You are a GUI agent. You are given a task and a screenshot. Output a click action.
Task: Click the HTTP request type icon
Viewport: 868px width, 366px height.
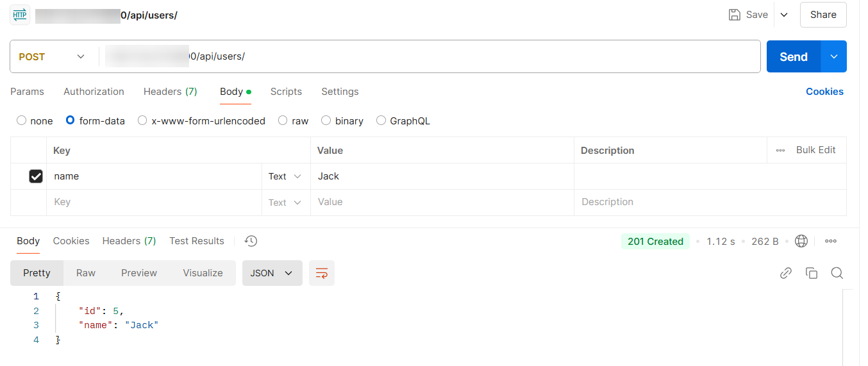click(20, 15)
